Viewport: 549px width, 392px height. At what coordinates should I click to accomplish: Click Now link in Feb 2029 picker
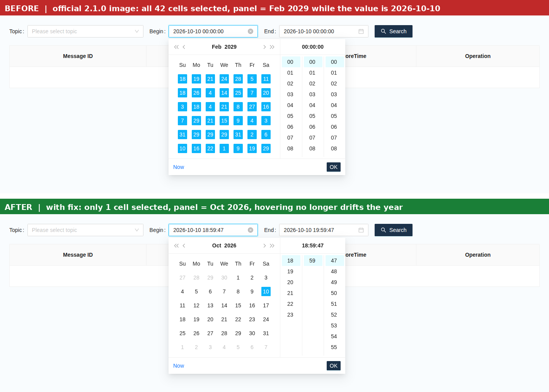(179, 167)
